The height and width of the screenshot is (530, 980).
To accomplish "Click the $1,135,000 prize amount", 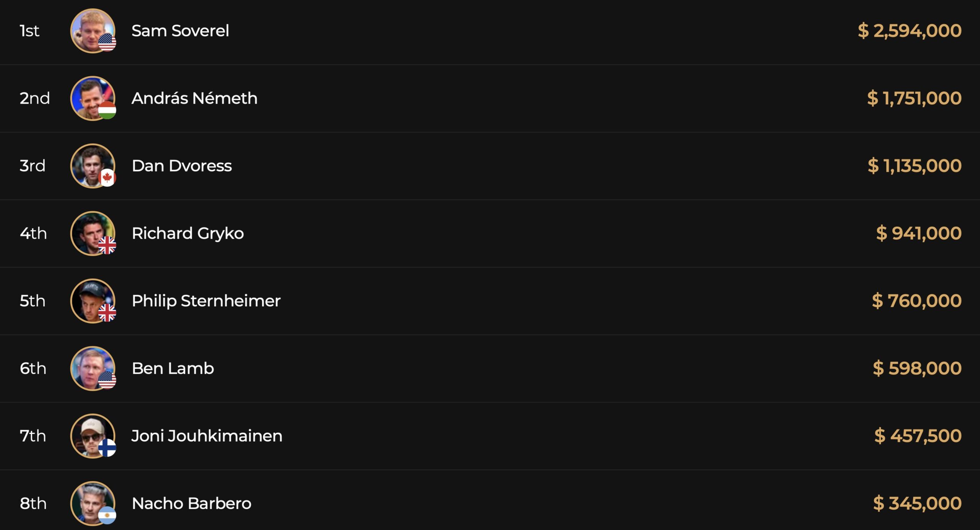I will [x=915, y=166].
